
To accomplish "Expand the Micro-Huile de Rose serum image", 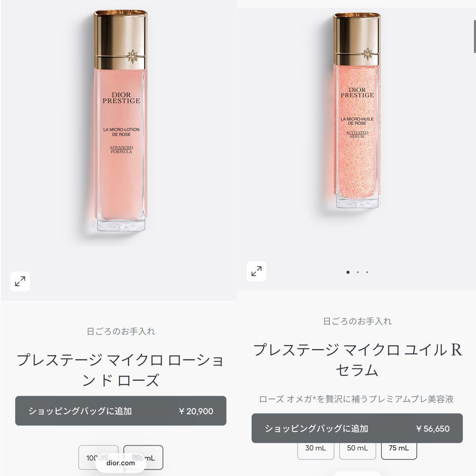I will (x=257, y=271).
